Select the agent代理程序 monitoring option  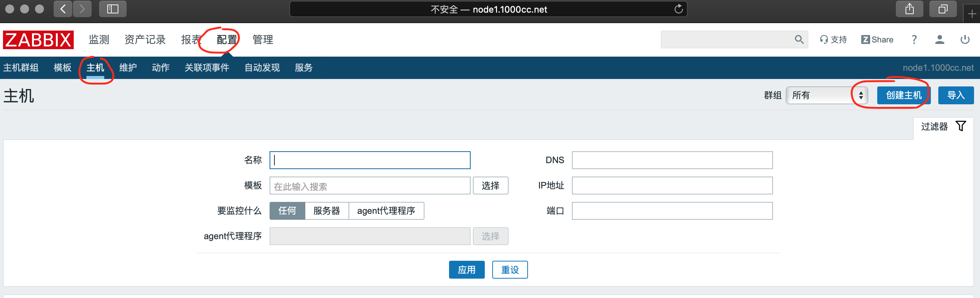386,210
